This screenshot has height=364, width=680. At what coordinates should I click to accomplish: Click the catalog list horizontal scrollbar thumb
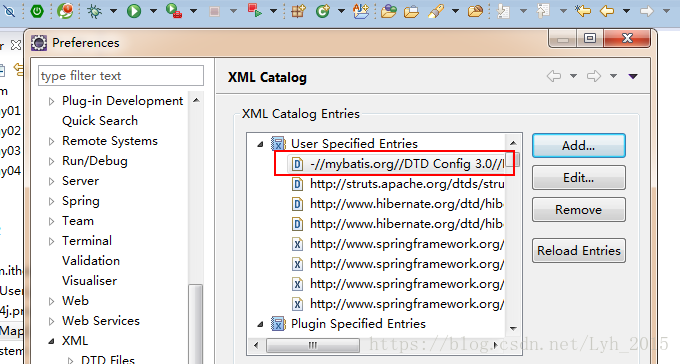pos(313,345)
